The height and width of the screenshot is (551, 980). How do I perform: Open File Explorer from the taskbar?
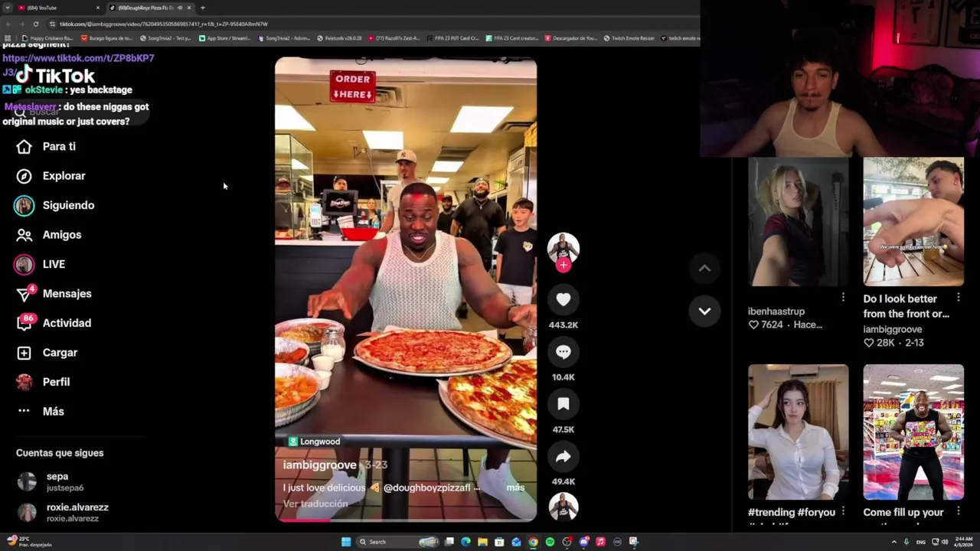point(482,542)
